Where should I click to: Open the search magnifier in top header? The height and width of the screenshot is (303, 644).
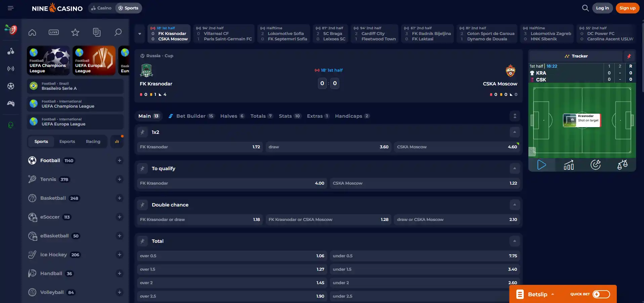pos(585,8)
